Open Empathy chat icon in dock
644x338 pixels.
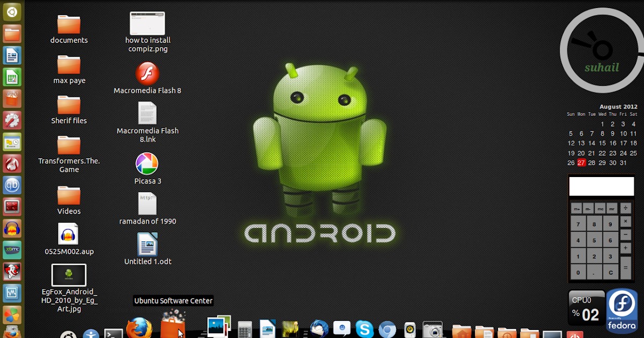pyautogui.click(x=341, y=329)
